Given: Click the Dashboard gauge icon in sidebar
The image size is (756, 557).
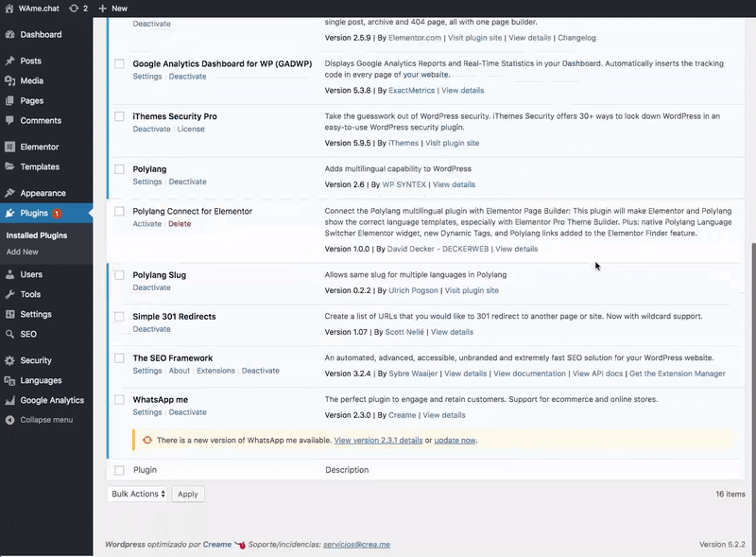Looking at the screenshot, I should point(10,35).
